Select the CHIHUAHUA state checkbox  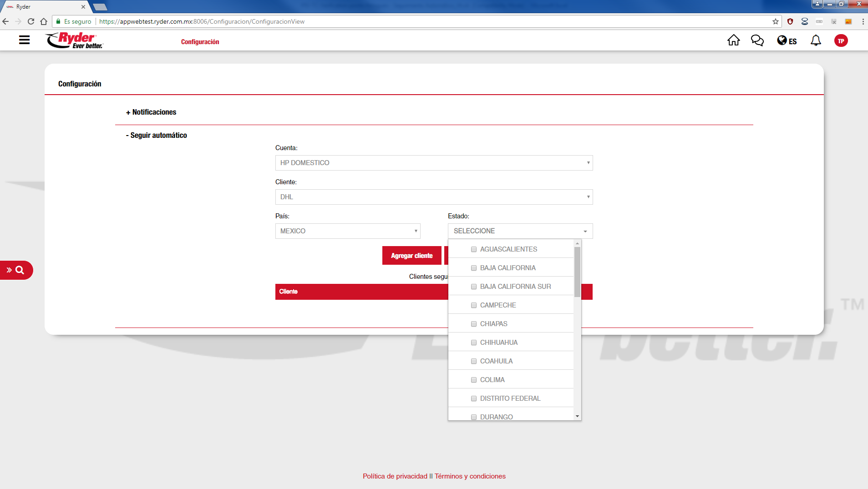(x=474, y=343)
